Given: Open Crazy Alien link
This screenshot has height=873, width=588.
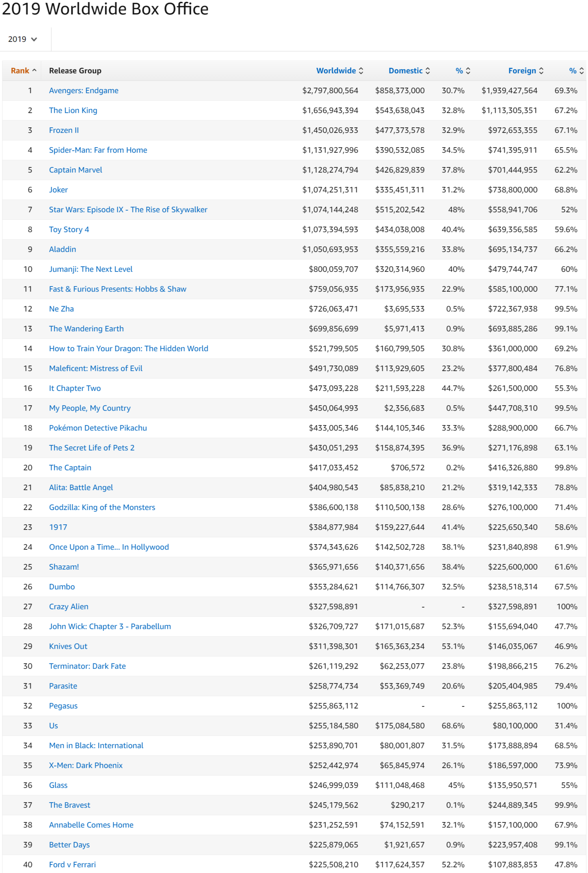Looking at the screenshot, I should [x=69, y=607].
